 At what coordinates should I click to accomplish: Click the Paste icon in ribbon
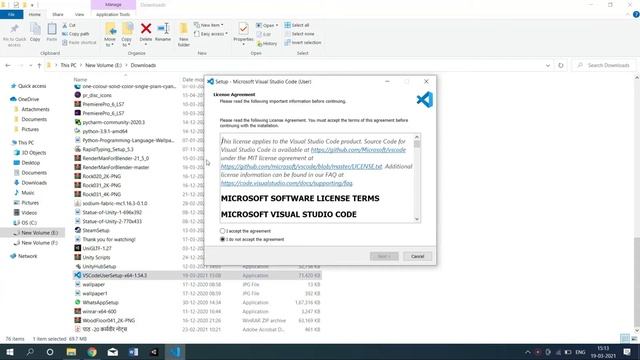pyautogui.click(x=52, y=29)
